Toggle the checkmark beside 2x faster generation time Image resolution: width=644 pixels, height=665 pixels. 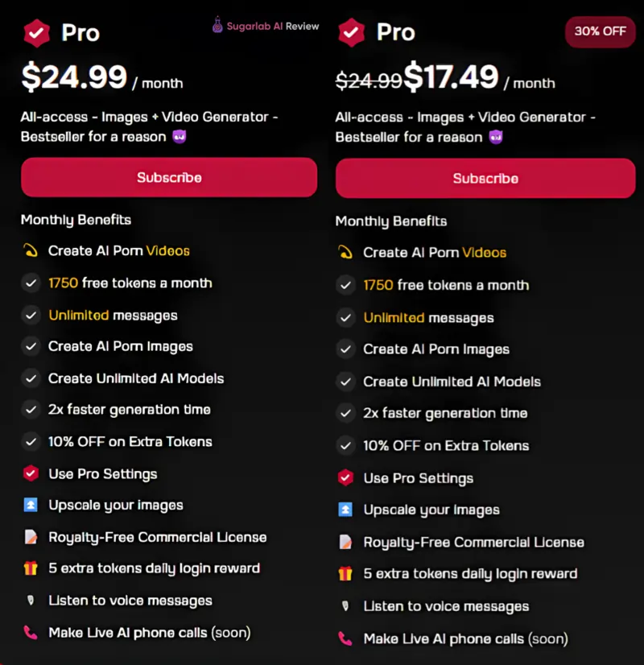click(x=31, y=410)
